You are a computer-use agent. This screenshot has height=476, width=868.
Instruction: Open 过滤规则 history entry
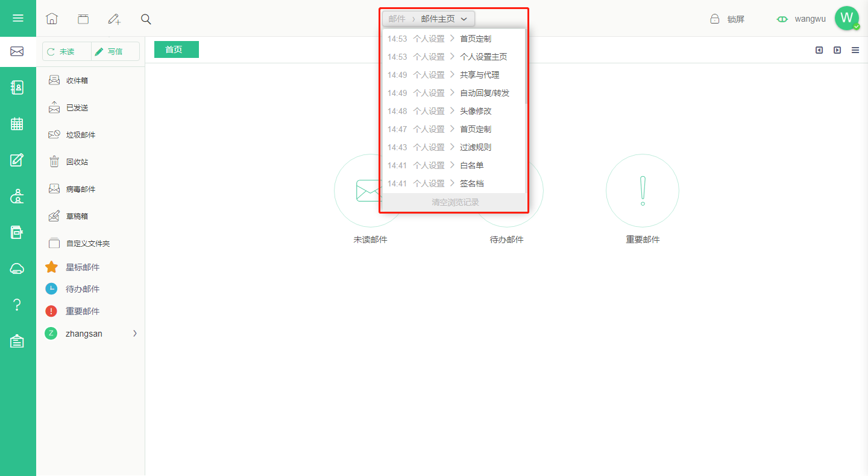[x=453, y=147]
